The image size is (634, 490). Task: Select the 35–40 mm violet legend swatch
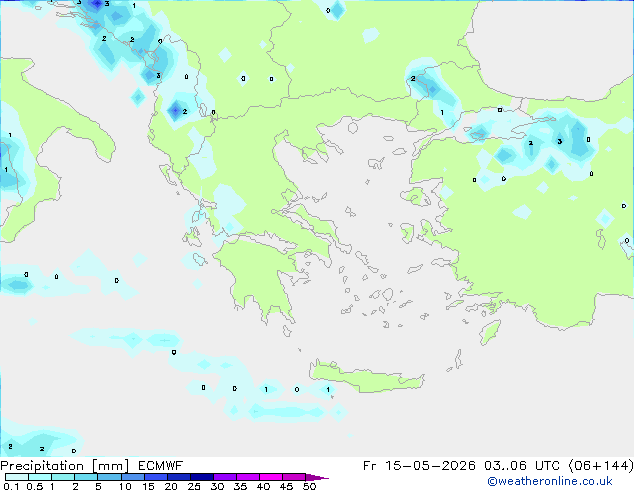pyautogui.click(x=248, y=477)
